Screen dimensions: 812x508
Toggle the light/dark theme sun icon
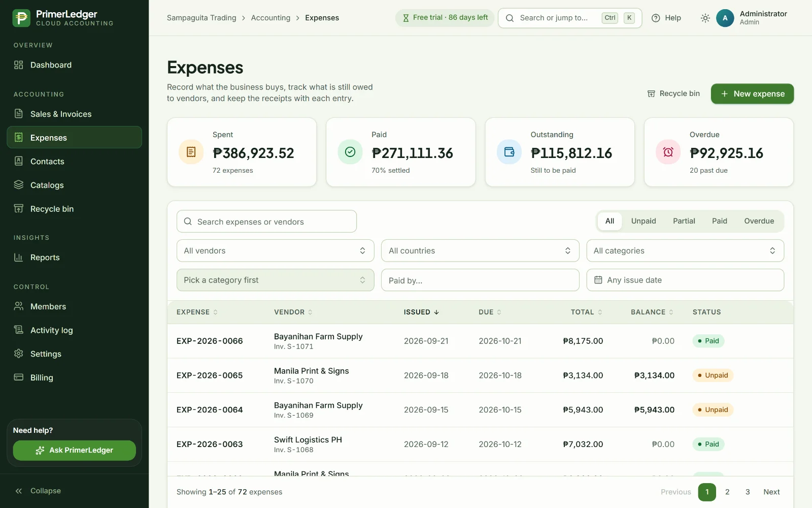point(705,18)
